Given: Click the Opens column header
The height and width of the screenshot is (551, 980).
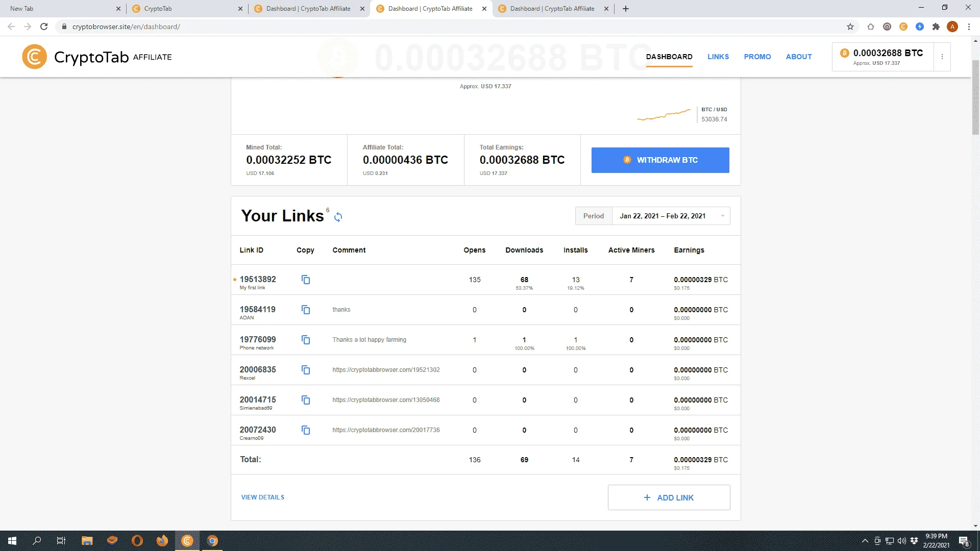Looking at the screenshot, I should point(475,250).
